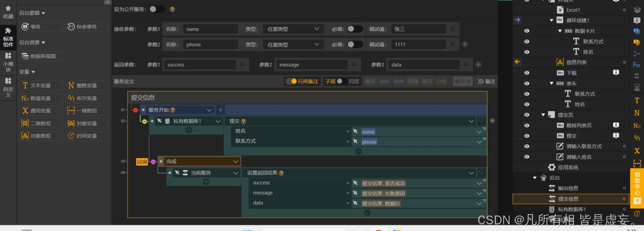This screenshot has width=644, height=231.
Task: Delete the name receive parameter
Action: [453, 29]
